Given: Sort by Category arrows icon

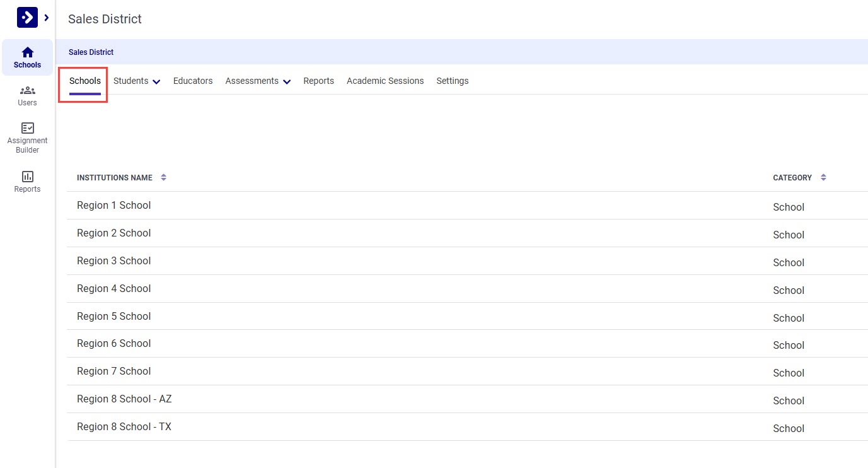Looking at the screenshot, I should click(x=823, y=178).
